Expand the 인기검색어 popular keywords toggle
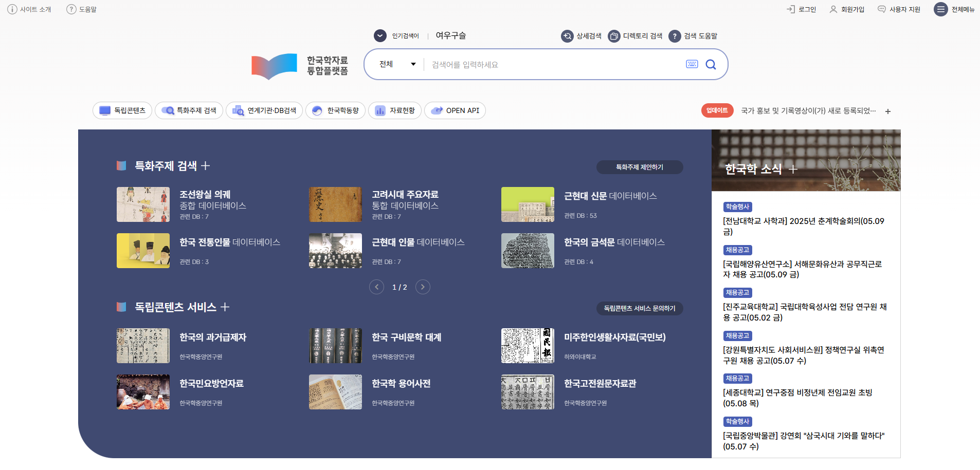980x470 pixels. pyautogui.click(x=380, y=35)
